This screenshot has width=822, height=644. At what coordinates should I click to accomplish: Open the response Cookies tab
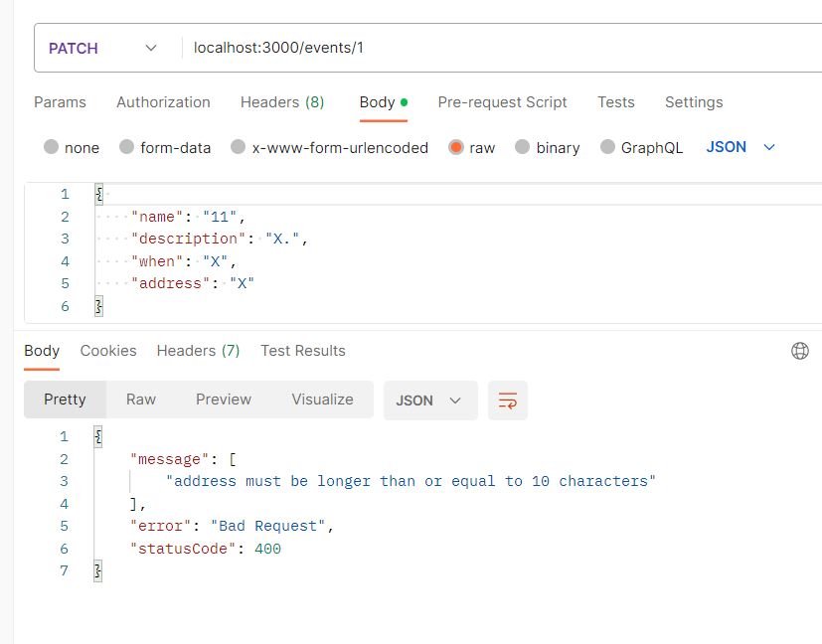pyautogui.click(x=108, y=351)
